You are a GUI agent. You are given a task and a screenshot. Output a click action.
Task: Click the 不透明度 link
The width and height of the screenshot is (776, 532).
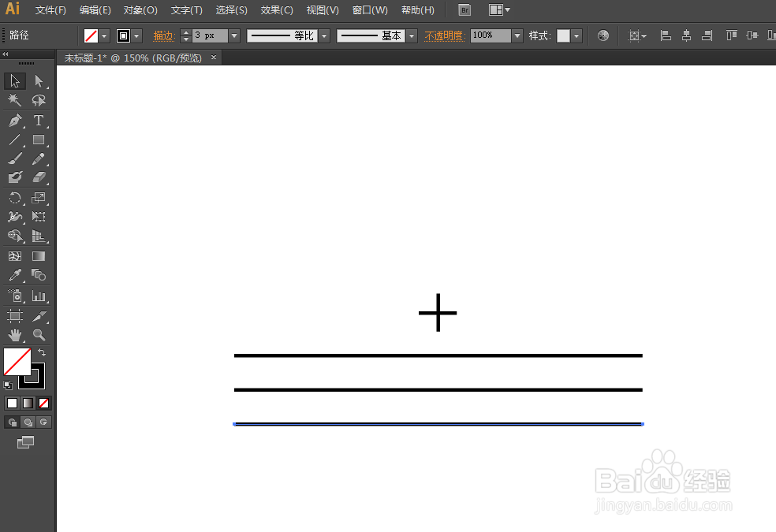tap(444, 35)
